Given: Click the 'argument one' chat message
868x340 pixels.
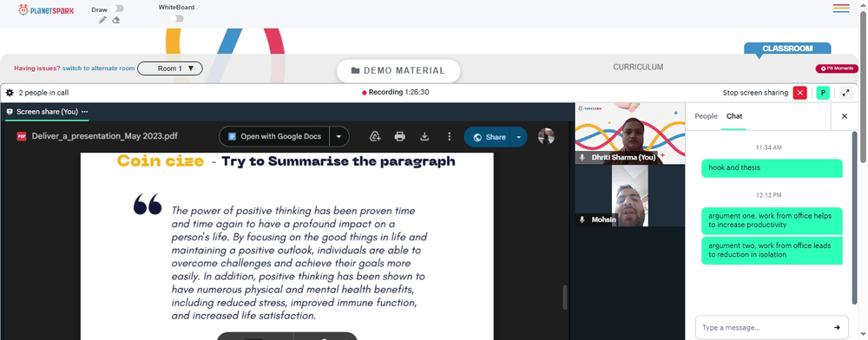Looking at the screenshot, I should pos(772,220).
